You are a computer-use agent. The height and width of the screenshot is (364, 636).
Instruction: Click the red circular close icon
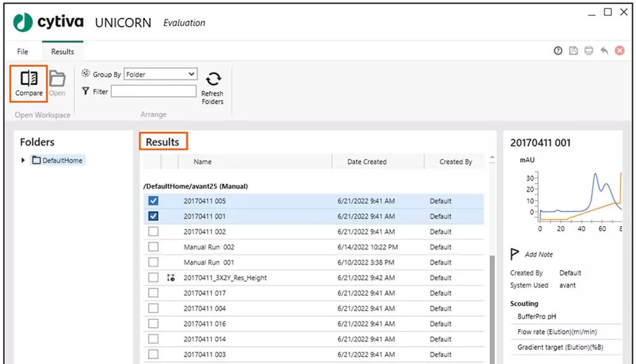pos(619,51)
